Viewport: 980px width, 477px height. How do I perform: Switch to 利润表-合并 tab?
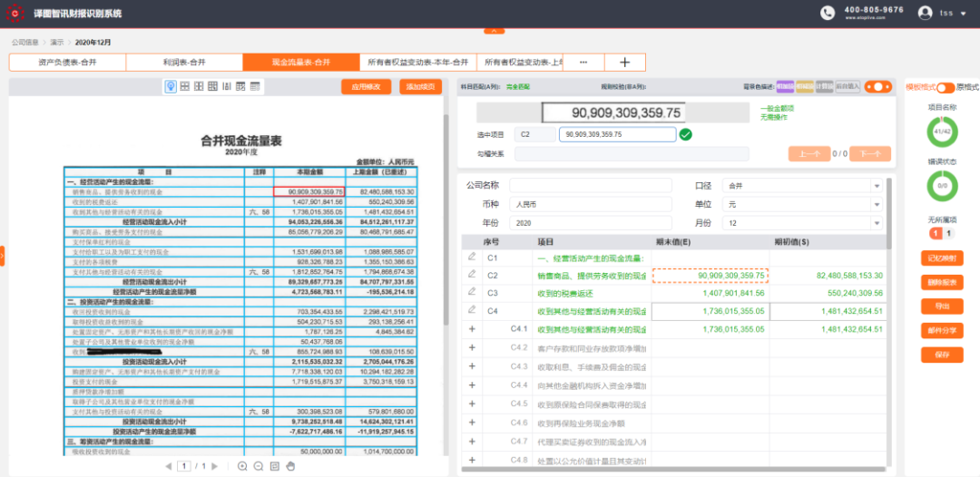pos(184,63)
